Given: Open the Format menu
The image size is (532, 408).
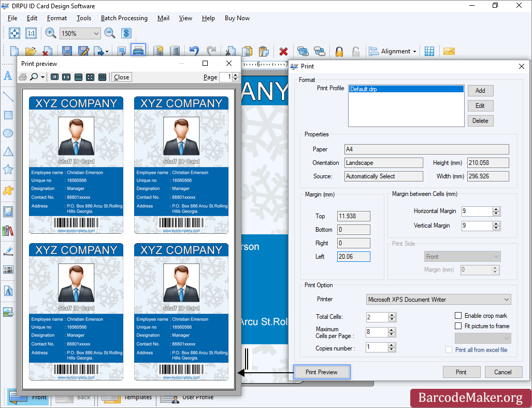Looking at the screenshot, I should click(56, 18).
